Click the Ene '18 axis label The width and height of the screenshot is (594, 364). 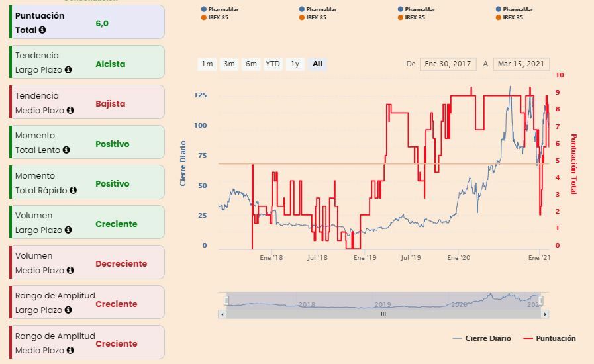272,258
